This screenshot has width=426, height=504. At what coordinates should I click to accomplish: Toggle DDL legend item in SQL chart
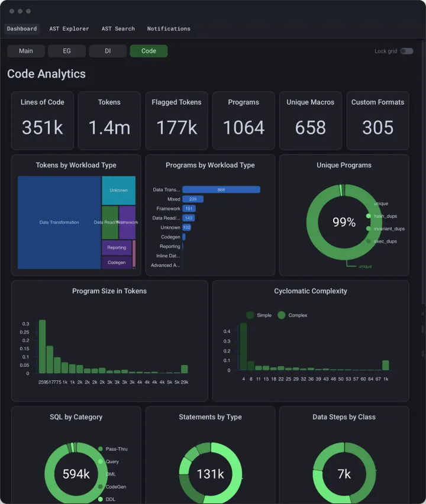106,499
